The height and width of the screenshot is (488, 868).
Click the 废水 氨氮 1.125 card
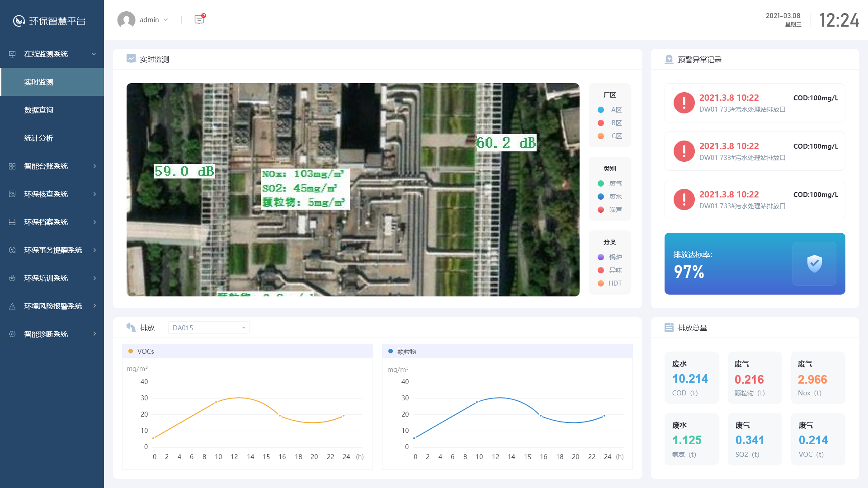tap(691, 439)
